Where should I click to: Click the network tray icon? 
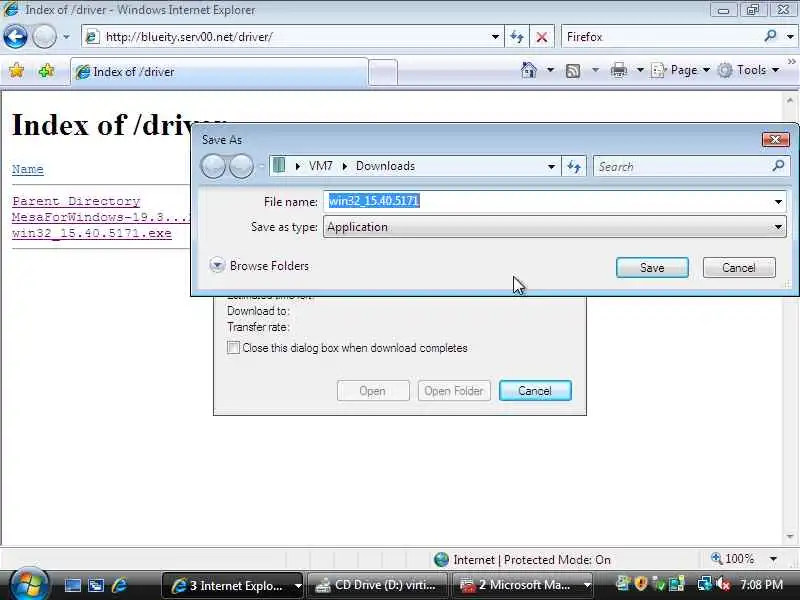(x=705, y=584)
